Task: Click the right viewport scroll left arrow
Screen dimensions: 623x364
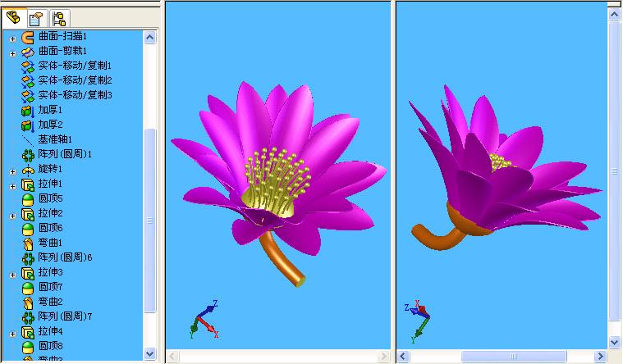Action: coord(402,356)
